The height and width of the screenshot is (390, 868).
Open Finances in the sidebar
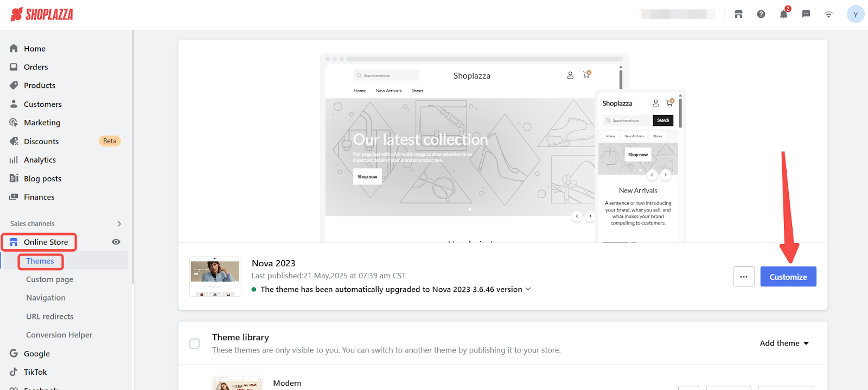(39, 197)
